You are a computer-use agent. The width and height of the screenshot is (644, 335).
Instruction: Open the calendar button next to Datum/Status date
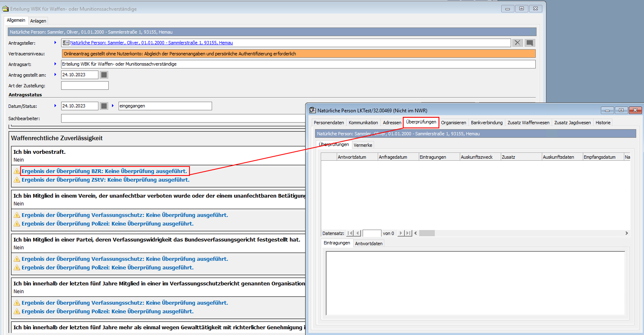pyautogui.click(x=104, y=106)
